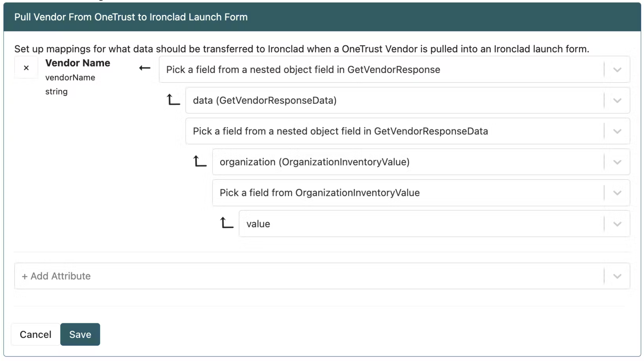Open the value dropdown chevron
This screenshot has height=361, width=644.
tap(617, 224)
